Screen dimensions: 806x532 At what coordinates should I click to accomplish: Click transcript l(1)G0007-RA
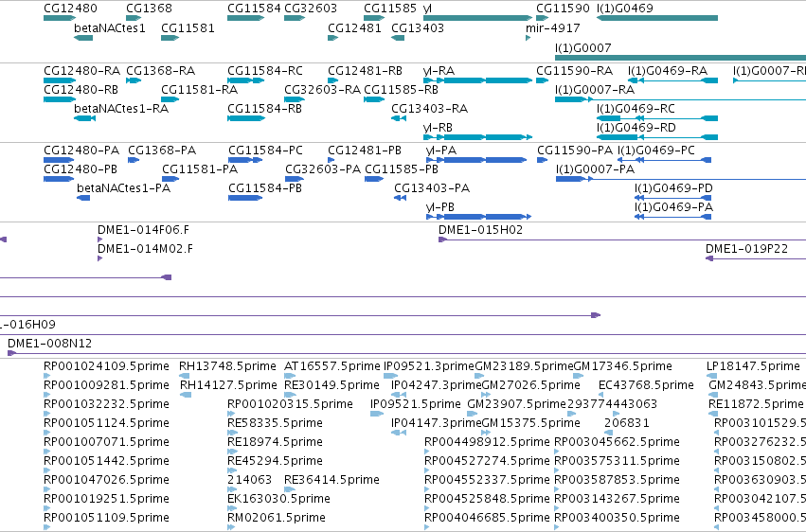click(681, 99)
